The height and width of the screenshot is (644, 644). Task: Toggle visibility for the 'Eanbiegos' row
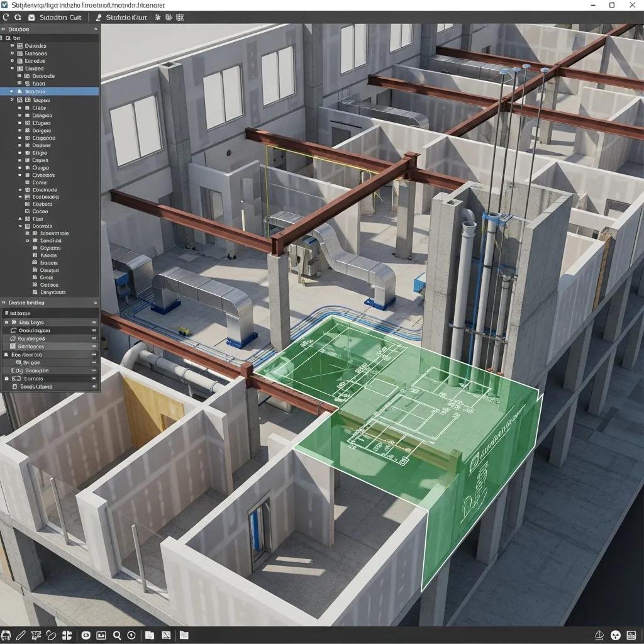tap(94, 338)
